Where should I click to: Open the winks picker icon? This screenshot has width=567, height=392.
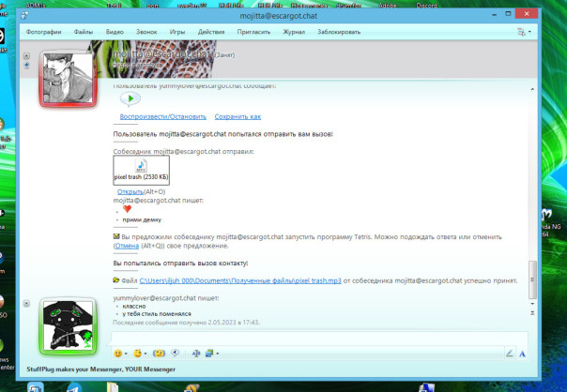click(137, 354)
